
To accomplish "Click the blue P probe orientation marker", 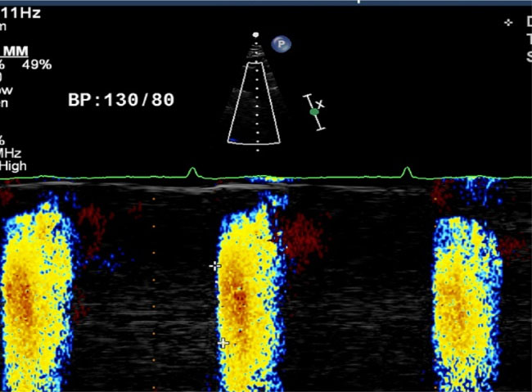I will pos(281,44).
